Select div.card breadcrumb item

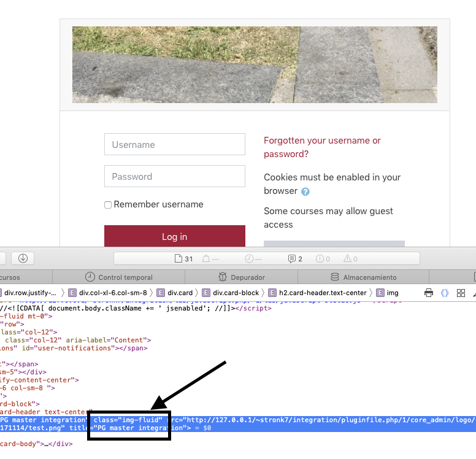pos(175,293)
